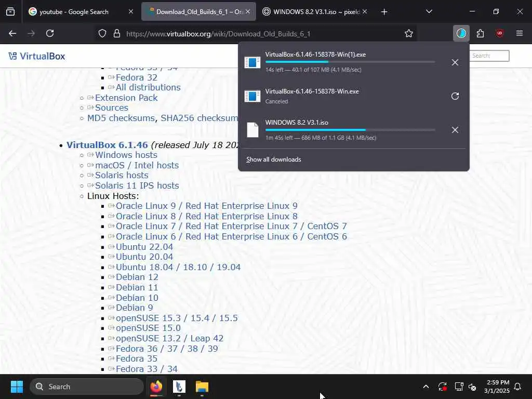Open the Debian 12 link
Image resolution: width=532 pixels, height=399 pixels.
pyautogui.click(x=137, y=277)
